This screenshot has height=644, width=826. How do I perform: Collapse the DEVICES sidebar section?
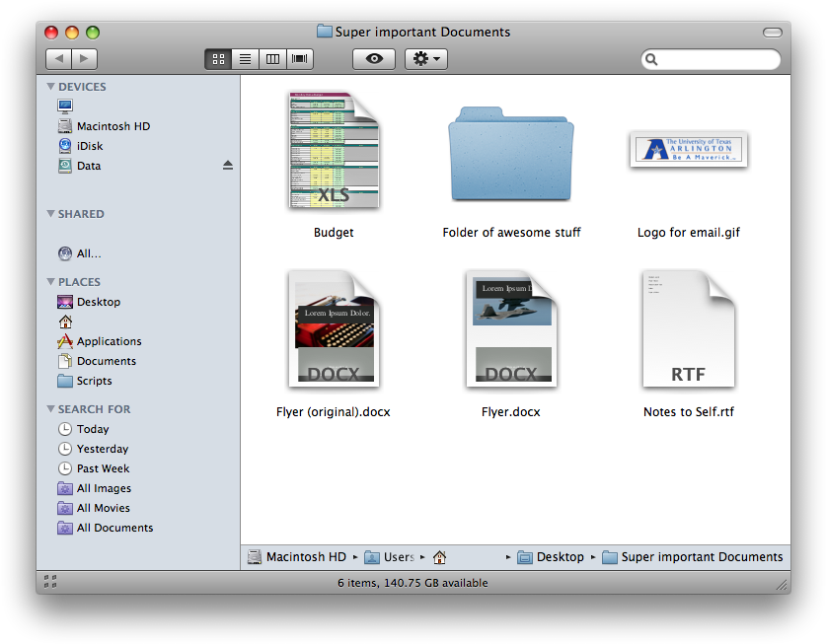point(51,87)
